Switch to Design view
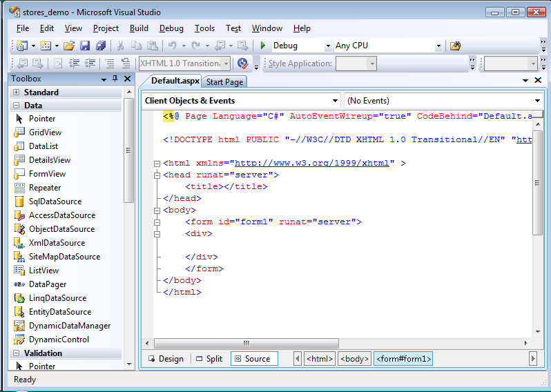 point(166,359)
